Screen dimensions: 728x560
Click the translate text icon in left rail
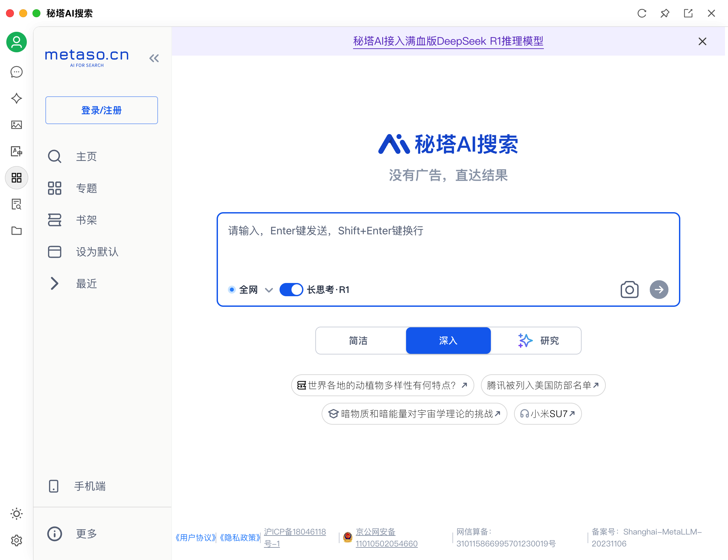tap(16, 151)
